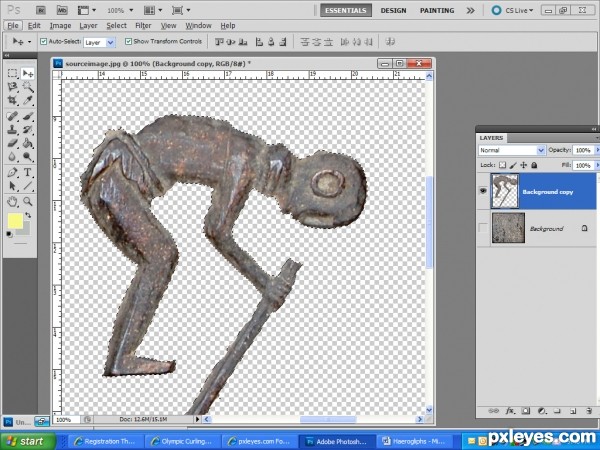Swap foreground and background colors

(x=28, y=215)
